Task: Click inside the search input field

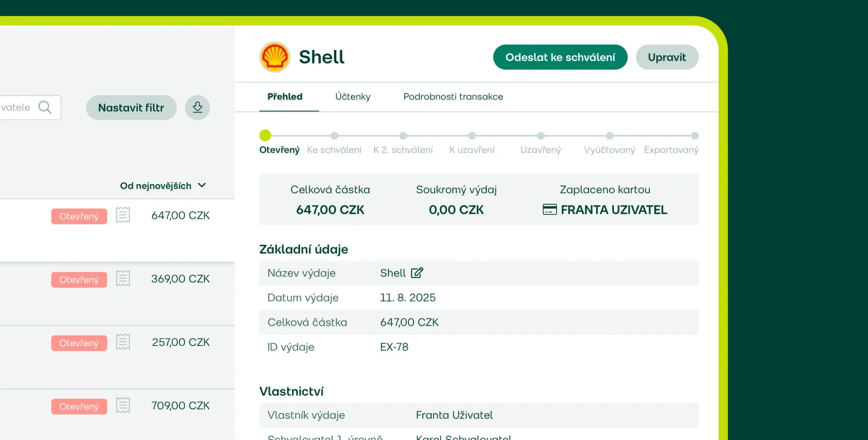Action: coord(19,107)
